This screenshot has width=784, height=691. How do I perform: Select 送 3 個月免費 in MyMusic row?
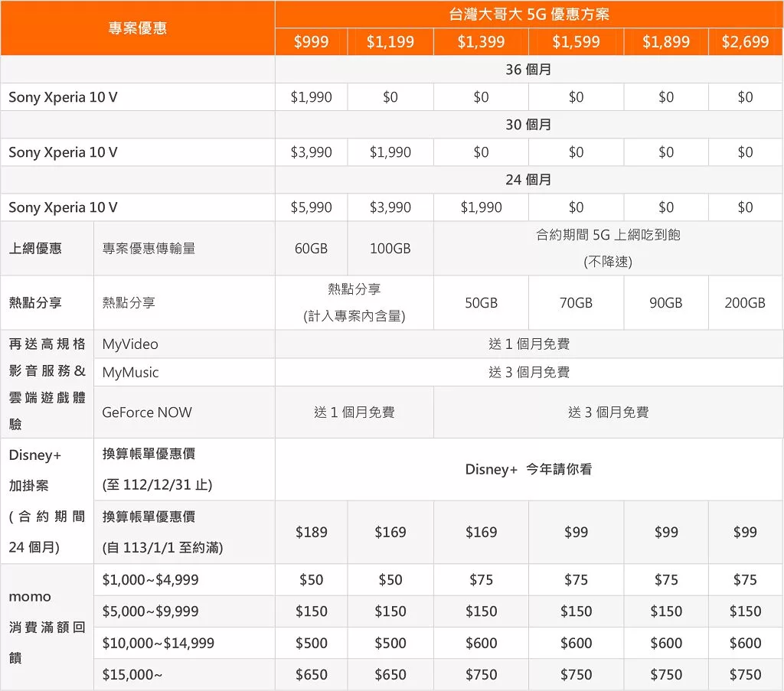[528, 372]
